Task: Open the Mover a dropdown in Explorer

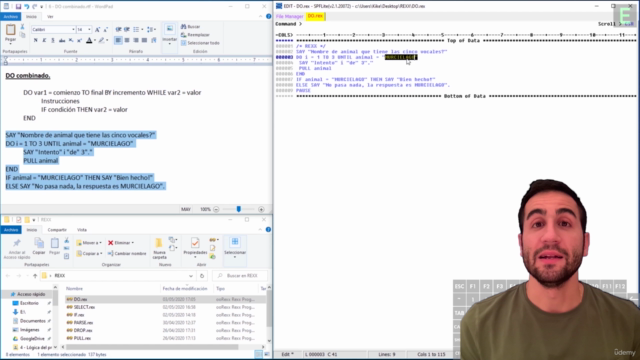Action: 89,243
